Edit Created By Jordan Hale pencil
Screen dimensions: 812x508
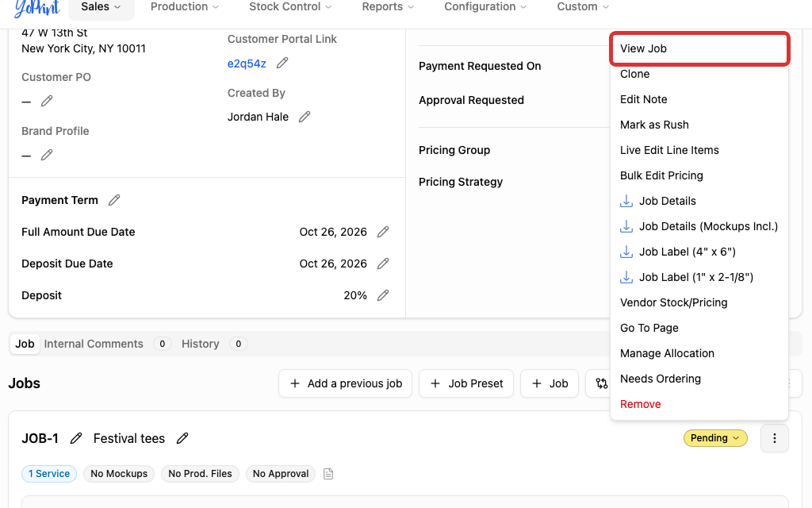[304, 117]
